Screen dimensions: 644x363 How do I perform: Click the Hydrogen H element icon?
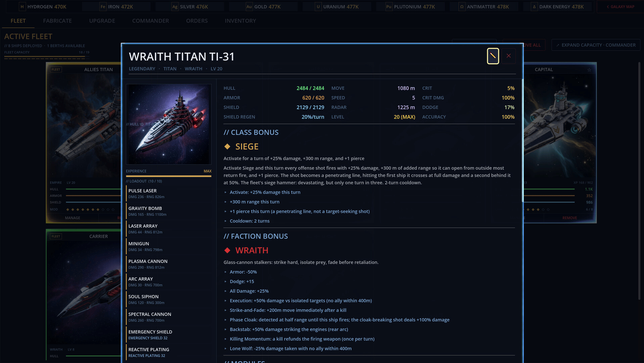click(22, 7)
